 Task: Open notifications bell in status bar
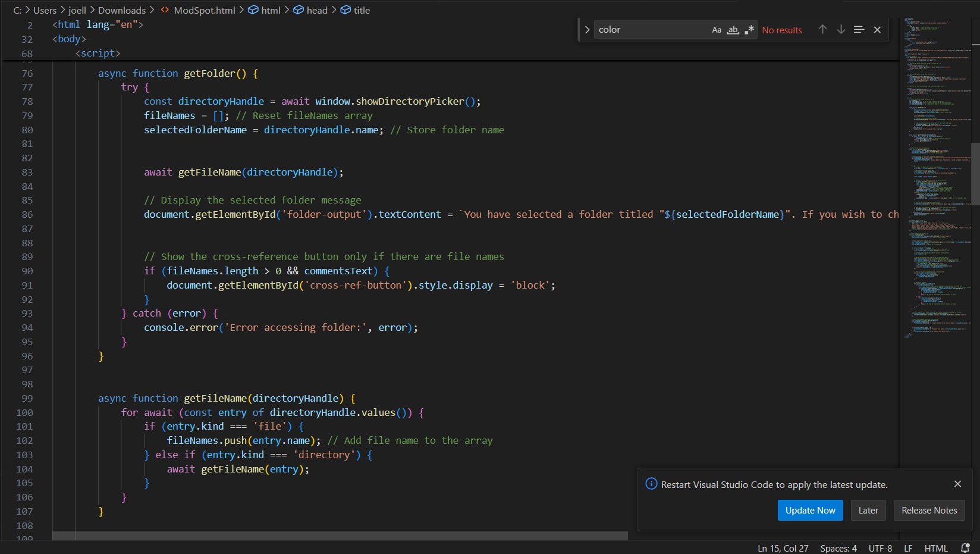965,548
